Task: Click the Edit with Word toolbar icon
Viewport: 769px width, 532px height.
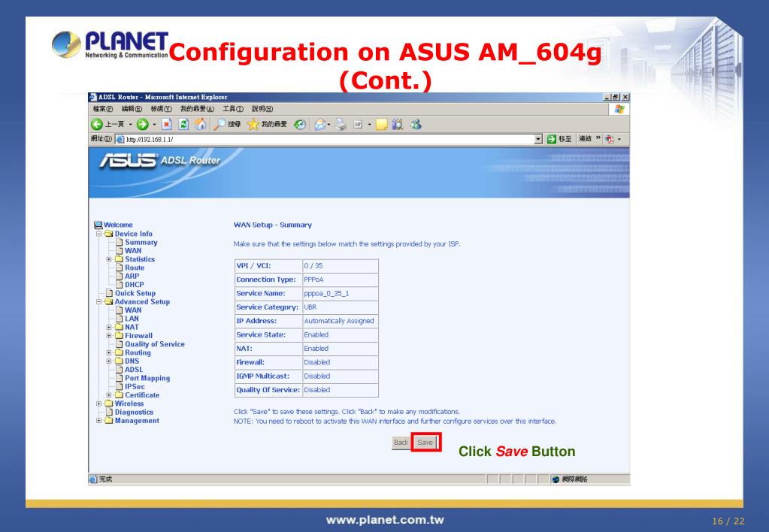Action: [x=358, y=125]
